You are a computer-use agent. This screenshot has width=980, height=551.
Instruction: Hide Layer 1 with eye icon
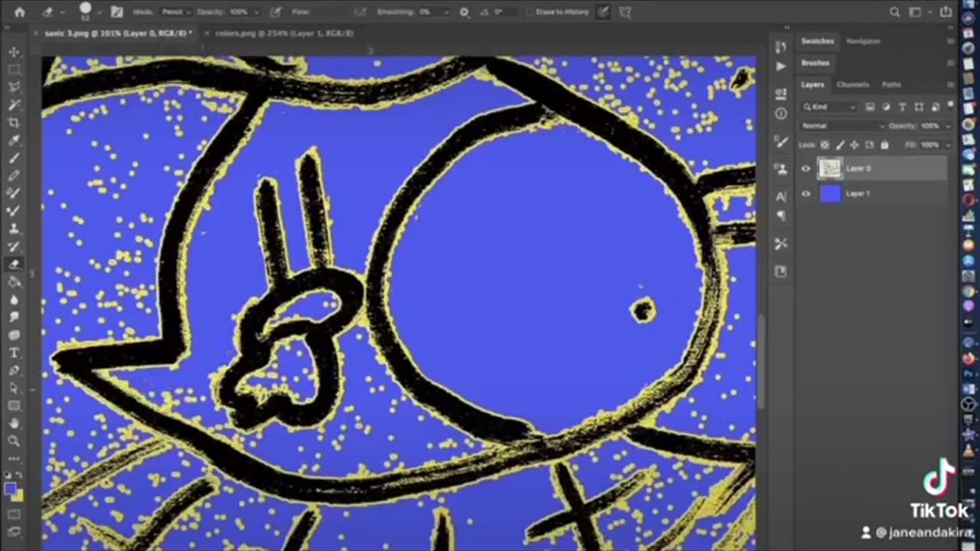[805, 194]
